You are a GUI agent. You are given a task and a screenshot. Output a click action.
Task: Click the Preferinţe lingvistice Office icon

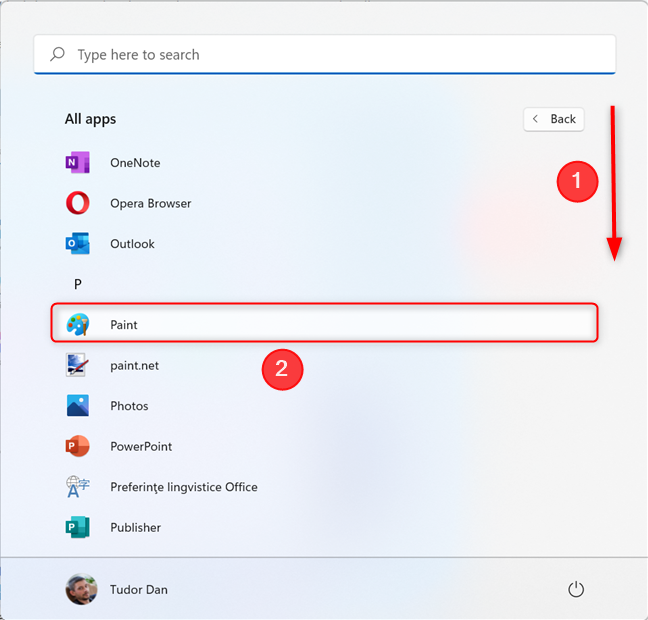point(78,486)
